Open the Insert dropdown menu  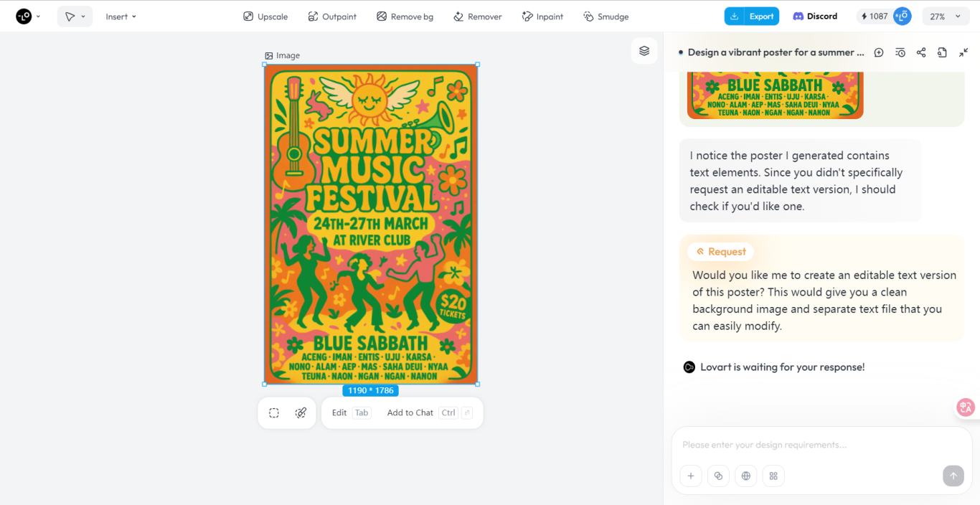[x=121, y=16]
